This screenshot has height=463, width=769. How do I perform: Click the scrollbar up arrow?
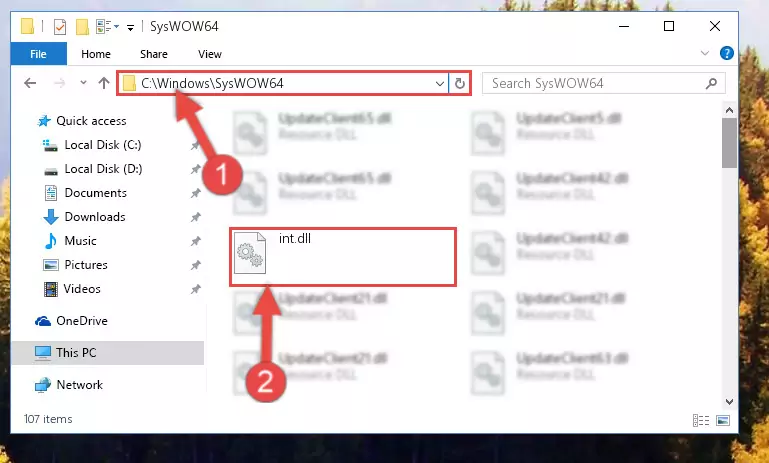pos(729,110)
